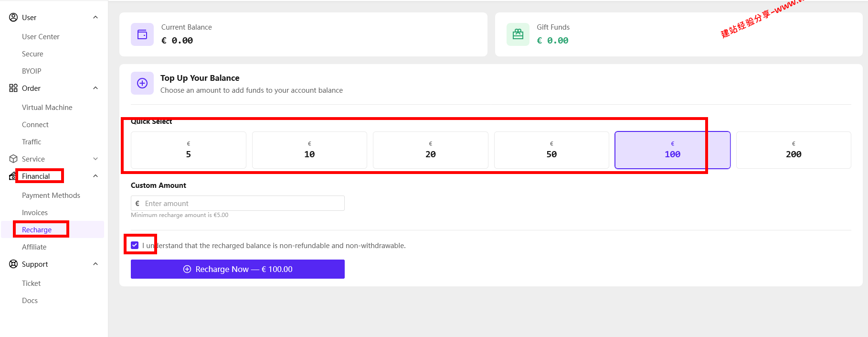Click the non-refundable disclaimer text

274,246
